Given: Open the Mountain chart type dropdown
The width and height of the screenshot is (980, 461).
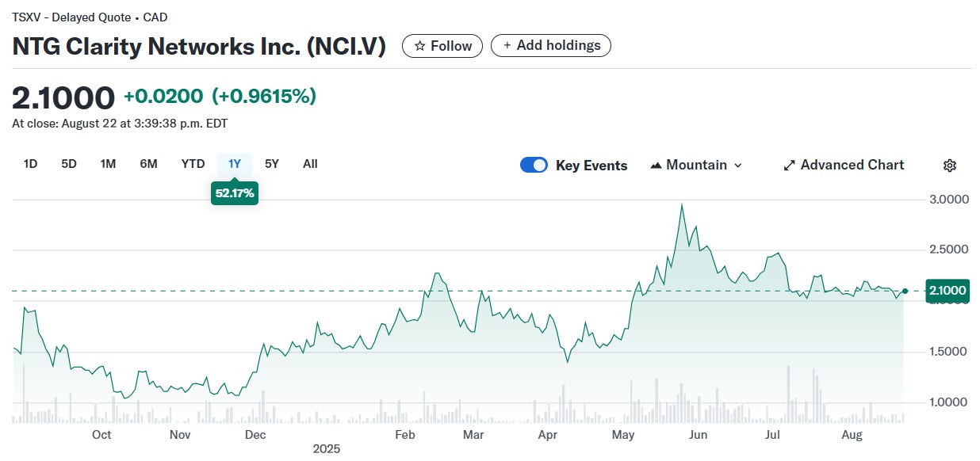Looking at the screenshot, I should click(696, 165).
